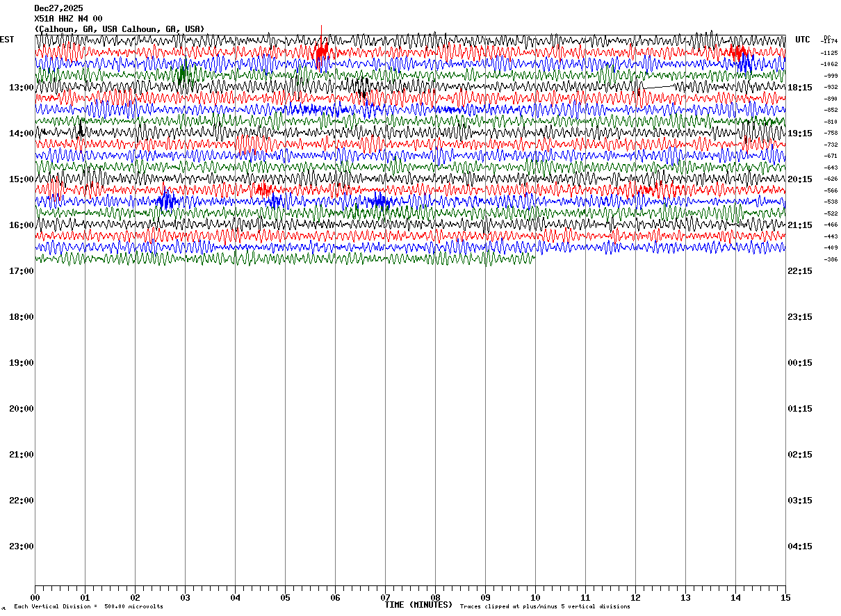Click the date label Dec27,2025
The height and width of the screenshot is (616, 841).
click(58, 8)
